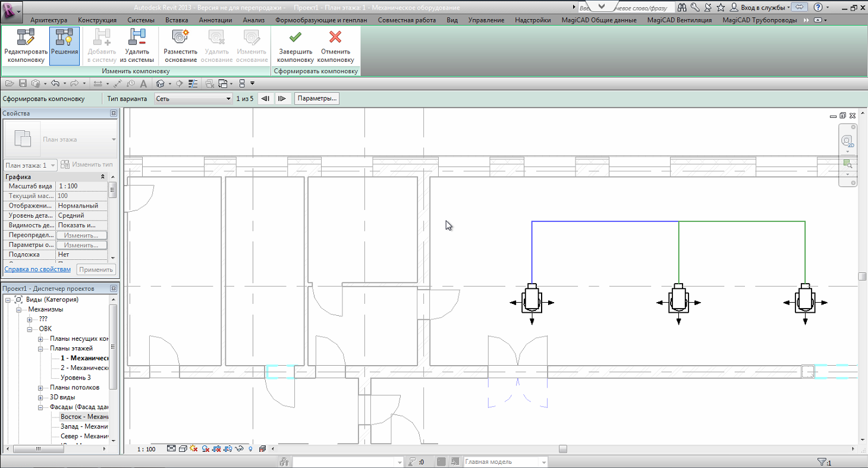Image resolution: width=868 pixels, height=468 pixels.
Task: Open Справка по свойствам link
Action: 37,269
